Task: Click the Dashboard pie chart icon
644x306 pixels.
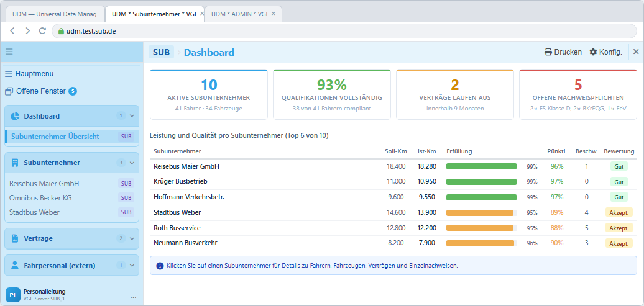Action: coord(15,116)
